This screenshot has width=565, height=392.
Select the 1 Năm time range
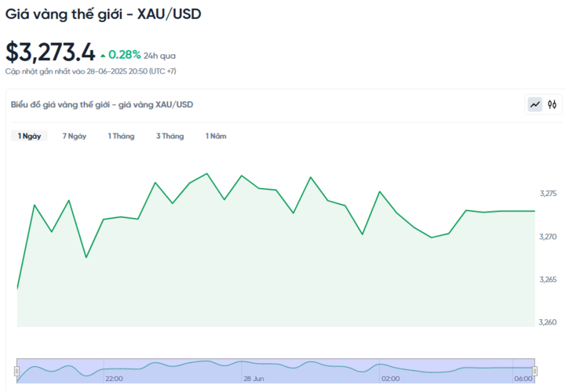point(216,136)
